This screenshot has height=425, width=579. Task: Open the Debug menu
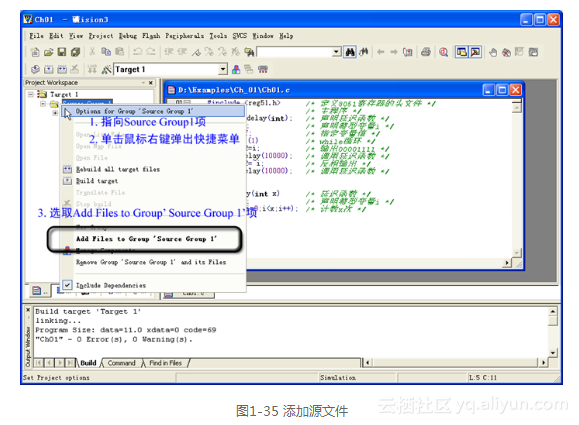(x=128, y=36)
